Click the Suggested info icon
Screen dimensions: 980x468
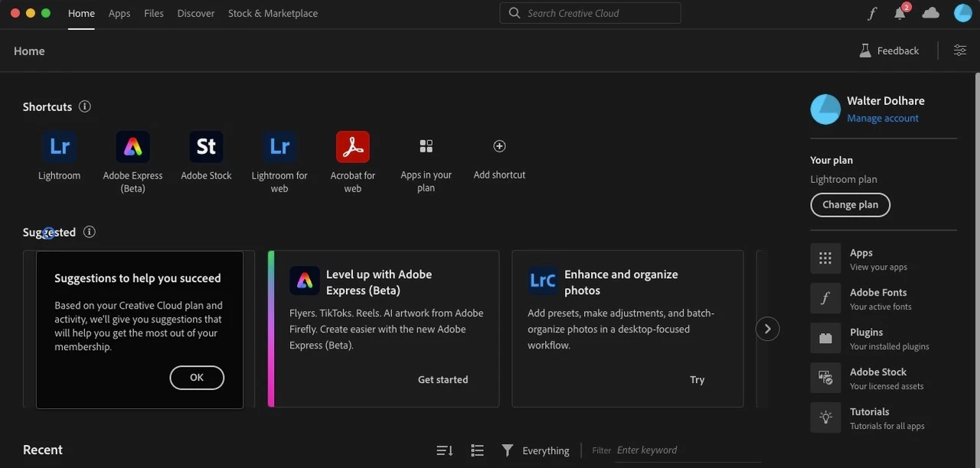[90, 232]
